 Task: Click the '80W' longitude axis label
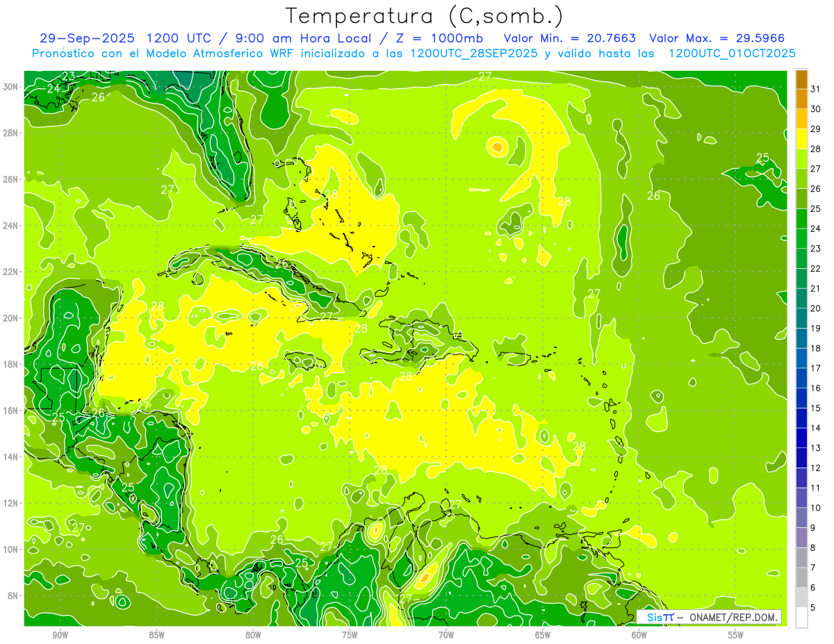(253, 635)
